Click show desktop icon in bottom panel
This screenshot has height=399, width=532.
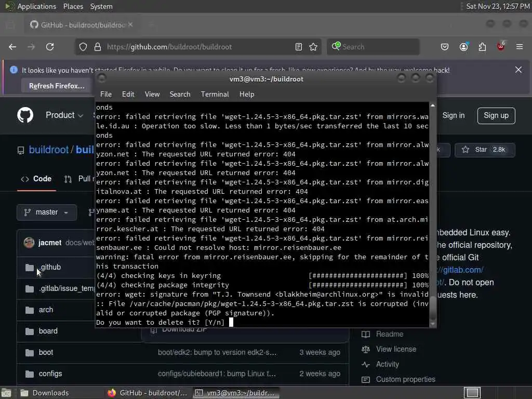6,393
